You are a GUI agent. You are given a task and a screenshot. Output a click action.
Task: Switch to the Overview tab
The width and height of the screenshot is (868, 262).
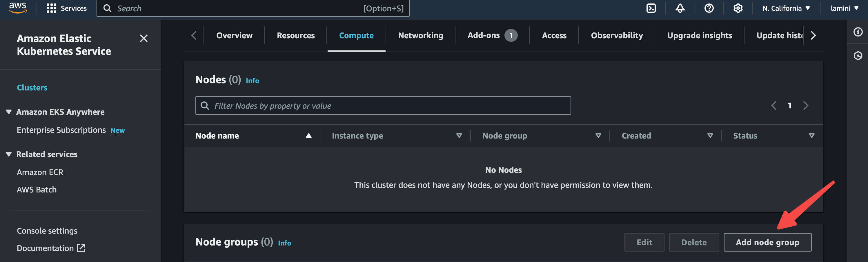[x=234, y=35]
